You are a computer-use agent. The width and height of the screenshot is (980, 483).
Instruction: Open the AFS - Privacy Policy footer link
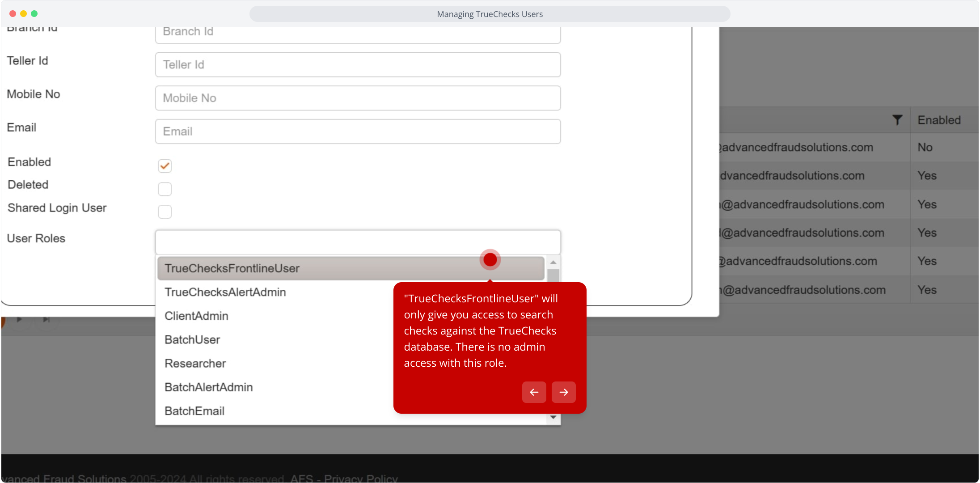[344, 479]
